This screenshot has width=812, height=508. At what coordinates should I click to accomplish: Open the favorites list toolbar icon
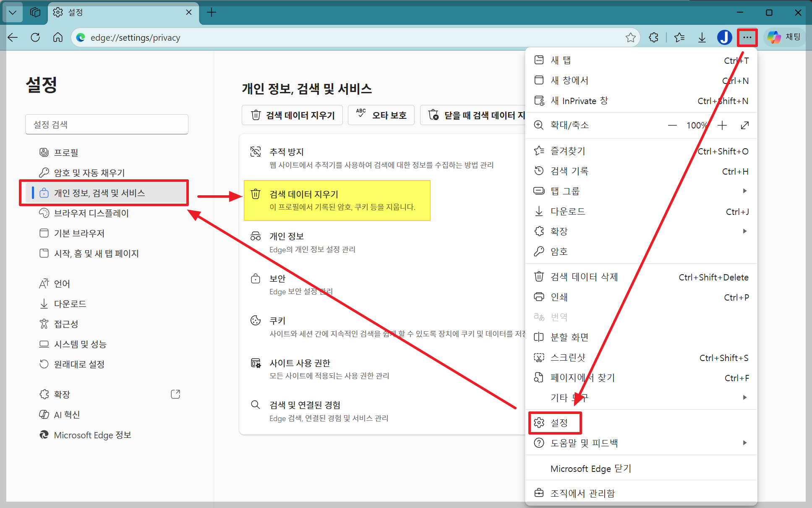click(x=679, y=37)
